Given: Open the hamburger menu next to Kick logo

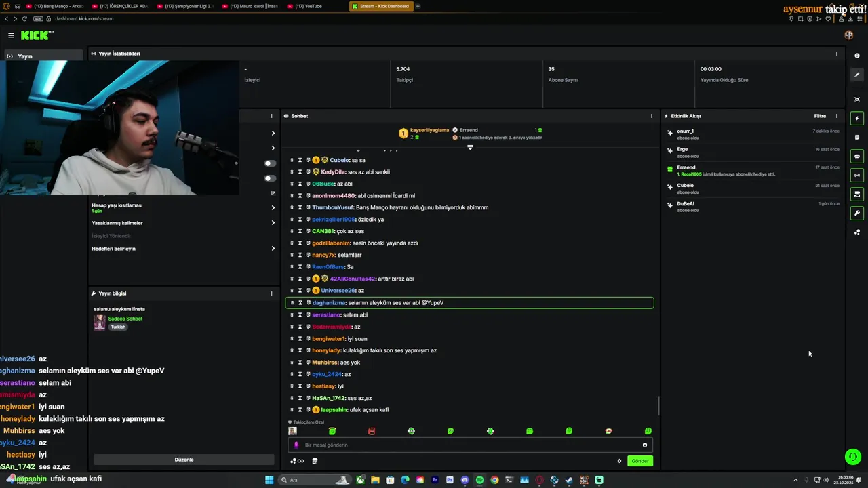Looking at the screenshot, I should [x=11, y=35].
